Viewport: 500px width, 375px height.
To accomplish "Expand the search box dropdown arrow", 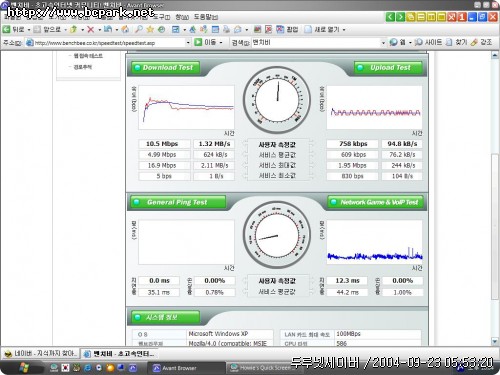I will pos(383,43).
